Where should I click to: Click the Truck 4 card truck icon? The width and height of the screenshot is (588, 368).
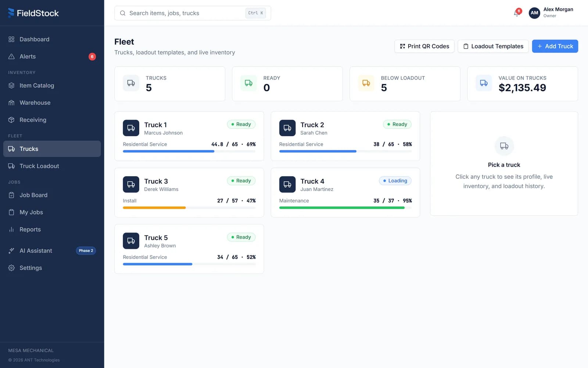click(x=287, y=184)
